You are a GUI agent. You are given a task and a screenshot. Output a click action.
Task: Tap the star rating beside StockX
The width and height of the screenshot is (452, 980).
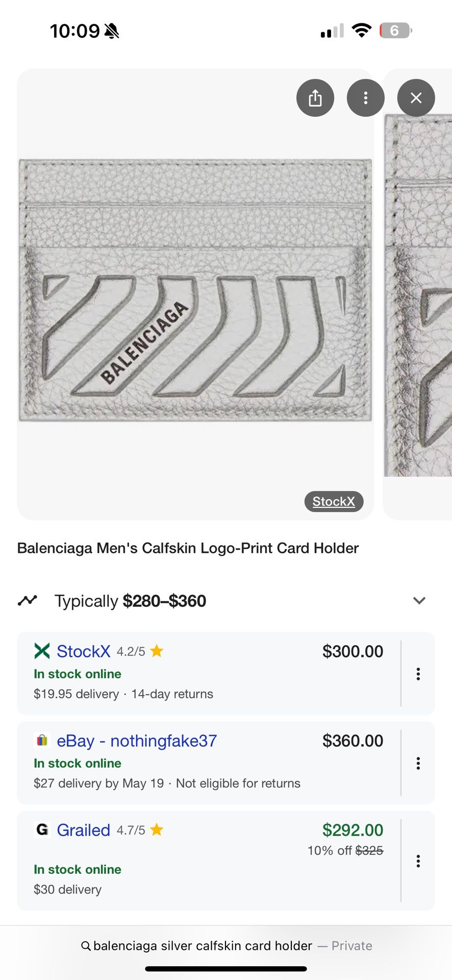[156, 651]
